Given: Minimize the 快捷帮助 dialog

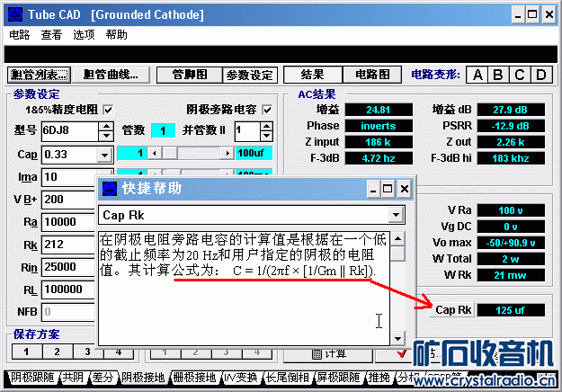Looking at the screenshot, I should tap(373, 189).
